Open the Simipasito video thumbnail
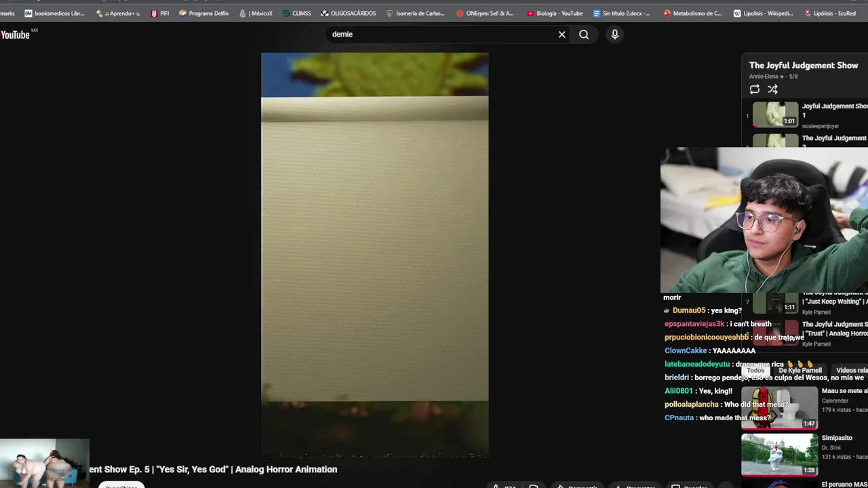The image size is (868, 488). click(780, 454)
